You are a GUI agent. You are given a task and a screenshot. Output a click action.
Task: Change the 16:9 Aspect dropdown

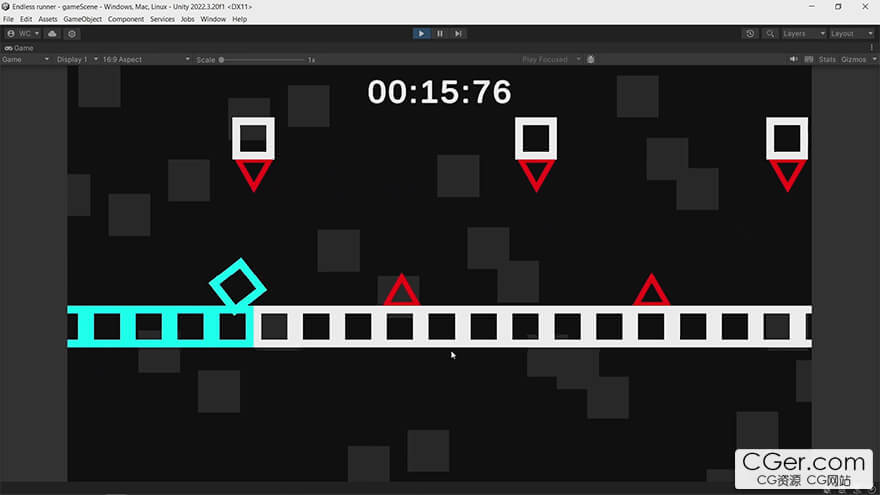[x=146, y=59]
